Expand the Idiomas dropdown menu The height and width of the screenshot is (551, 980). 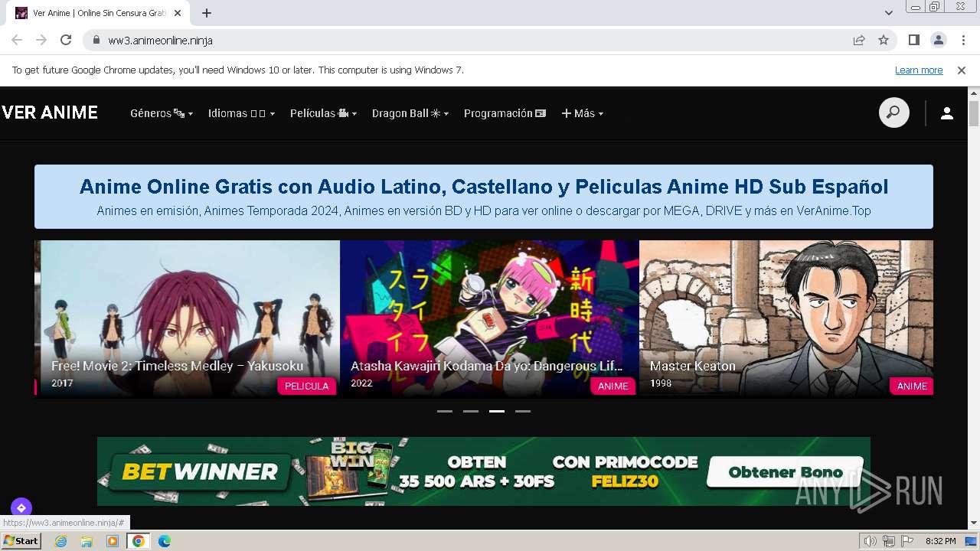(x=241, y=113)
